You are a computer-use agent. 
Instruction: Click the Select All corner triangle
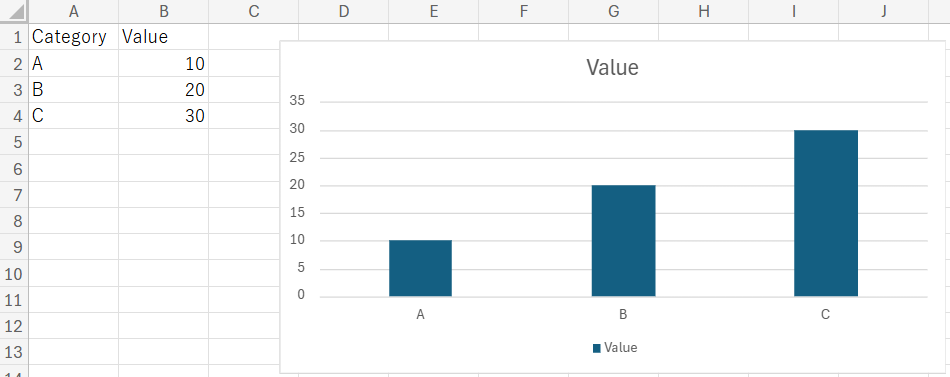tap(14, 12)
